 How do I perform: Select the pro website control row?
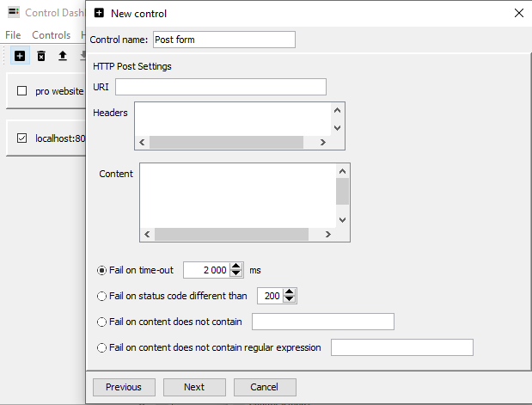tap(46, 91)
